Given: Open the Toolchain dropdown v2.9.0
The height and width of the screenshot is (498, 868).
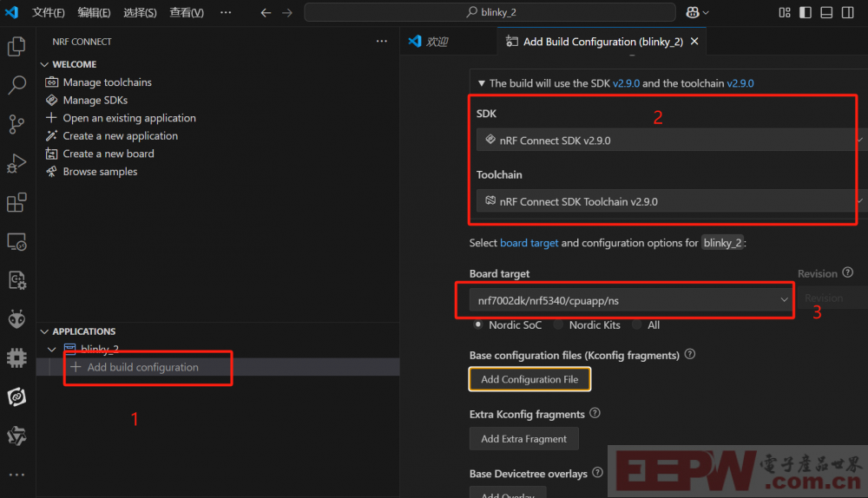Looking at the screenshot, I should click(669, 201).
